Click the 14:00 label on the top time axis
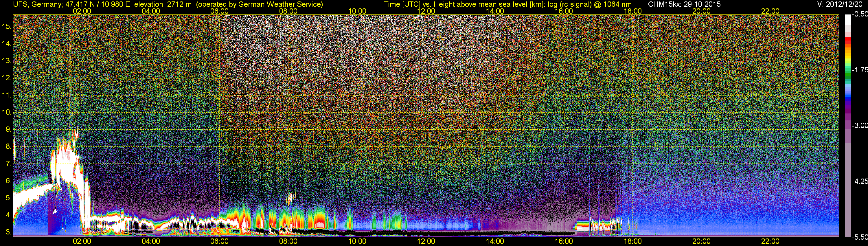Image resolution: width=868 pixels, height=246 pixels. pyautogui.click(x=495, y=11)
